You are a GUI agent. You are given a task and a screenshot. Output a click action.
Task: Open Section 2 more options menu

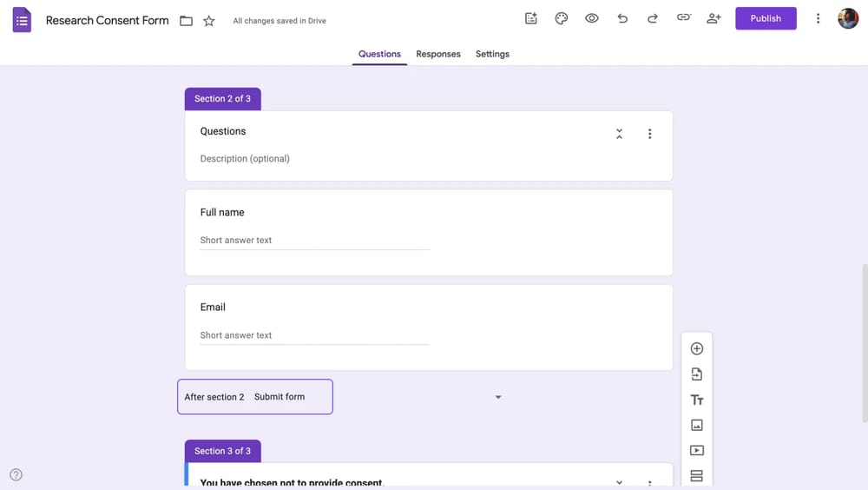[649, 134]
